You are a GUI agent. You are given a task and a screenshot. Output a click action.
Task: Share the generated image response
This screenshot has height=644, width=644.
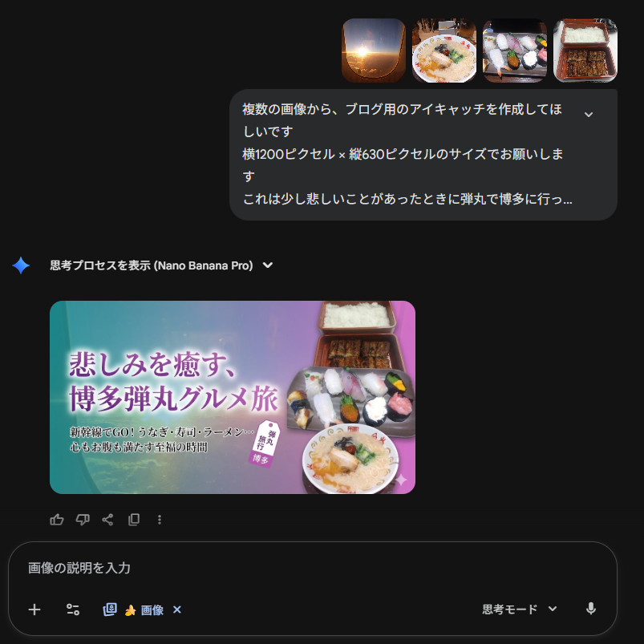point(107,520)
